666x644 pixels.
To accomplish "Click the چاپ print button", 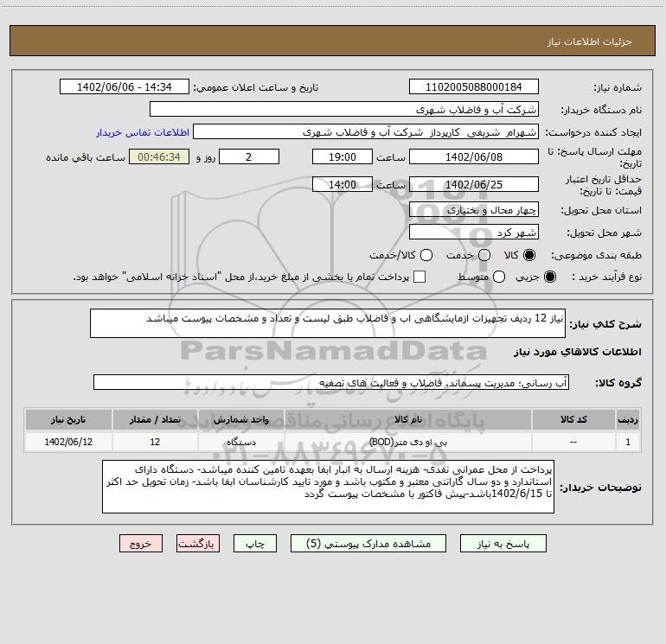I will [x=255, y=544].
